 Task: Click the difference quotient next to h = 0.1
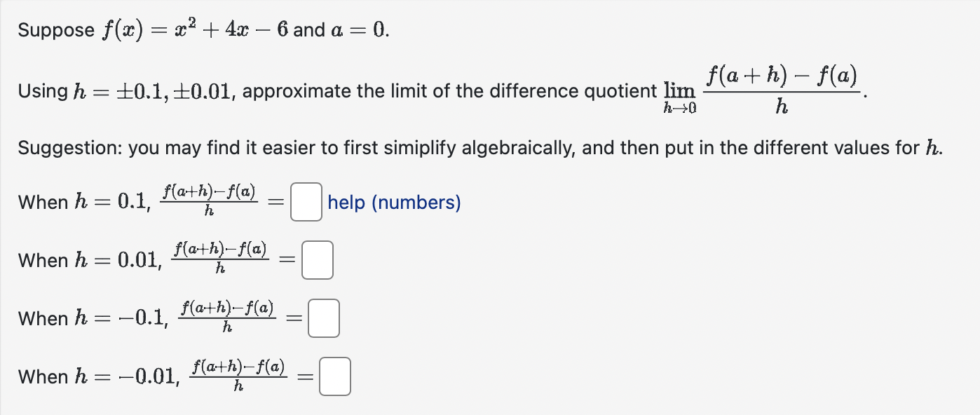pyautogui.click(x=209, y=201)
